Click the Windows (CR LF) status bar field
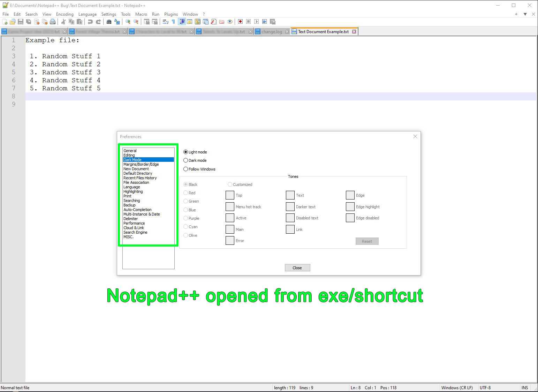 click(457, 388)
